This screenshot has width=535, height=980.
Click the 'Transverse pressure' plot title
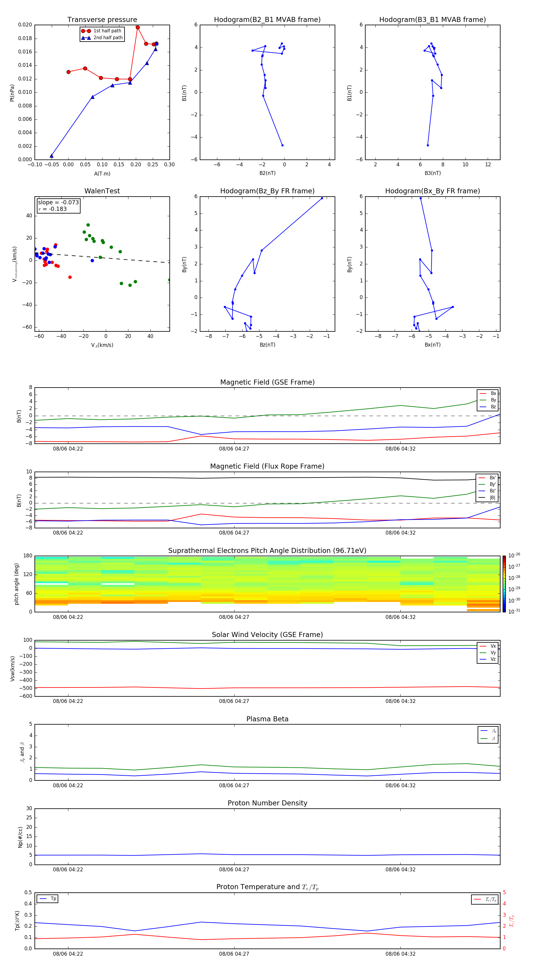[x=102, y=19]
